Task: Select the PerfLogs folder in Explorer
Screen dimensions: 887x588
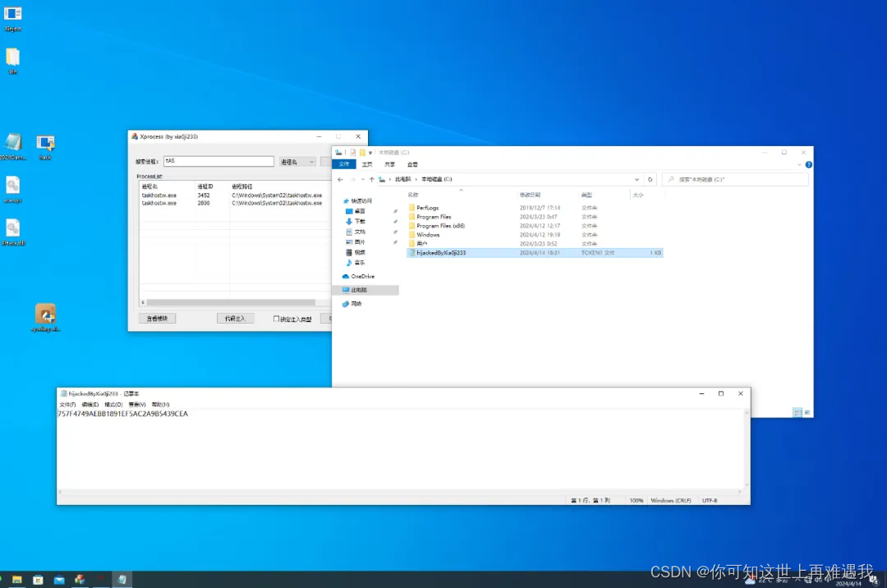Action: tap(428, 208)
